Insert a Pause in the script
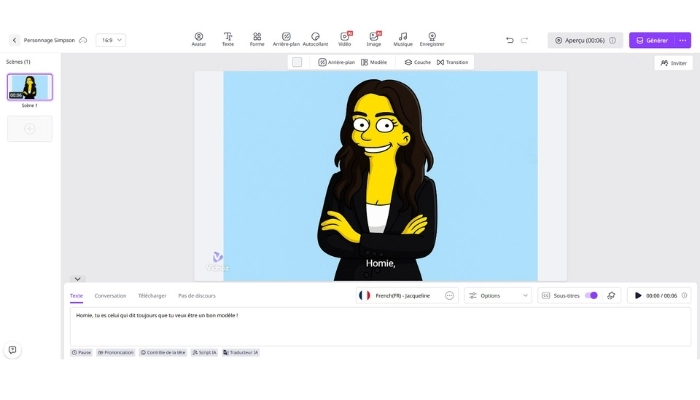The image size is (700, 400). pos(81,352)
